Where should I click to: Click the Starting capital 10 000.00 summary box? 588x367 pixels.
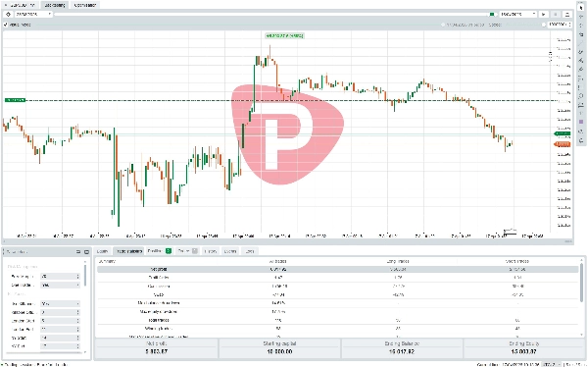pyautogui.click(x=279, y=348)
